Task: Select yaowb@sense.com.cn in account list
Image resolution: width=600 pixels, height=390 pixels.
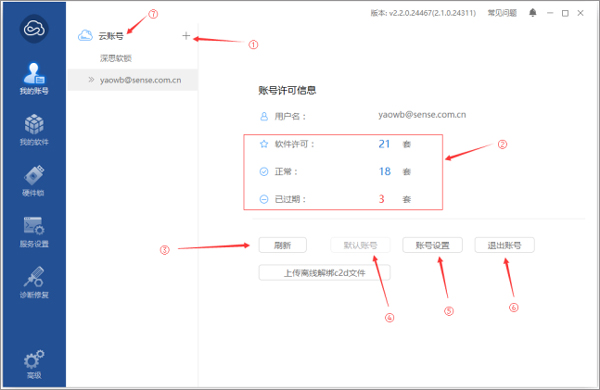Action: coord(133,80)
